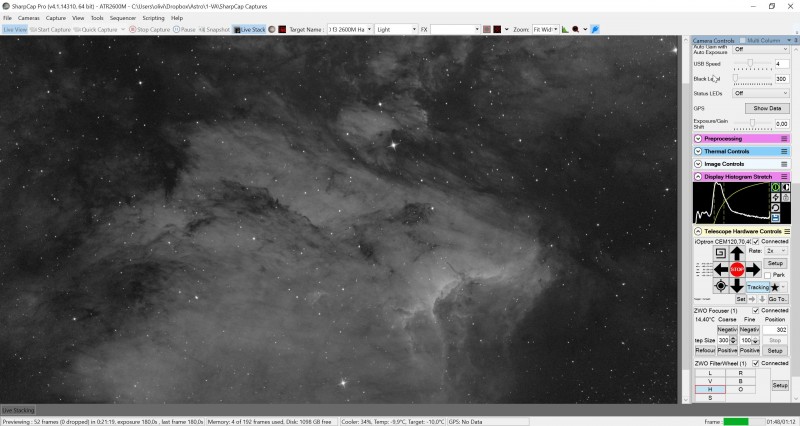The width and height of the screenshot is (800, 426).
Task: Reset the histogram stretch with circular arrow
Action: pyautogui.click(x=775, y=208)
